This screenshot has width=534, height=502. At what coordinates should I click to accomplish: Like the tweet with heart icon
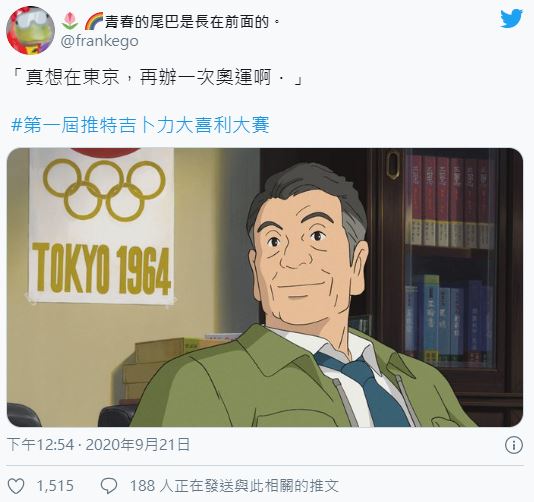16,486
